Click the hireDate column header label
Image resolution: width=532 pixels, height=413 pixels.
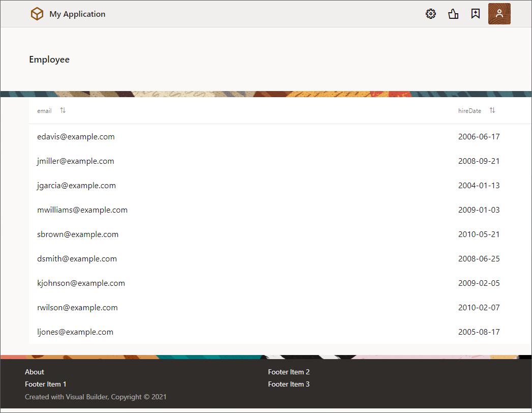pyautogui.click(x=469, y=111)
